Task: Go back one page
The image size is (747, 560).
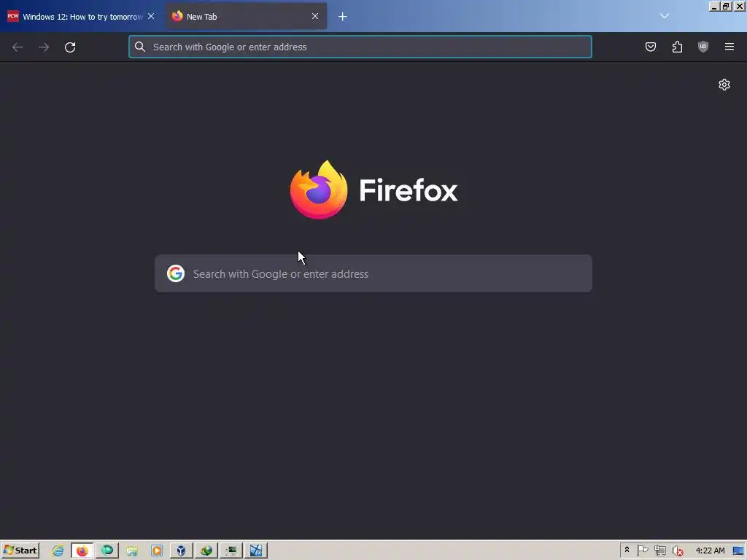Action: pyautogui.click(x=18, y=47)
